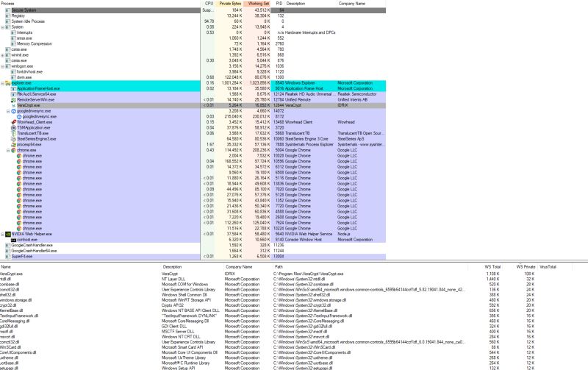Select the smss.exe process row
This screenshot has height=370, width=588.
pyautogui.click(x=193, y=38)
